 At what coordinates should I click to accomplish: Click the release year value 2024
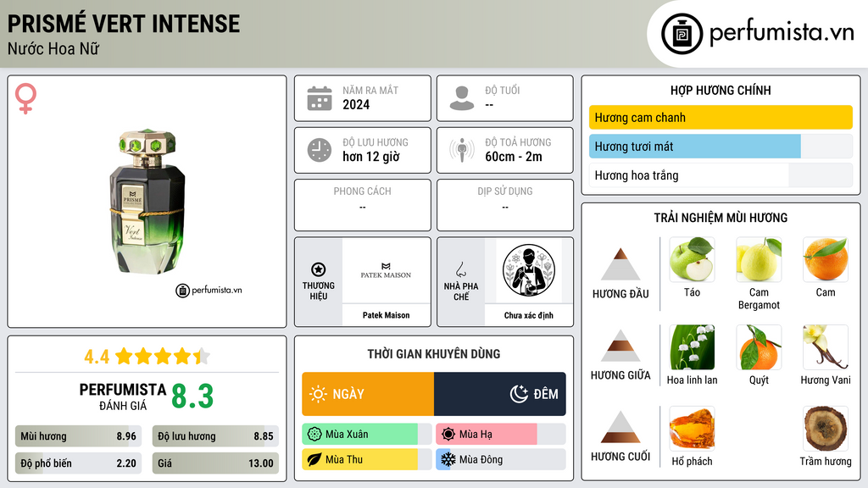(x=356, y=104)
